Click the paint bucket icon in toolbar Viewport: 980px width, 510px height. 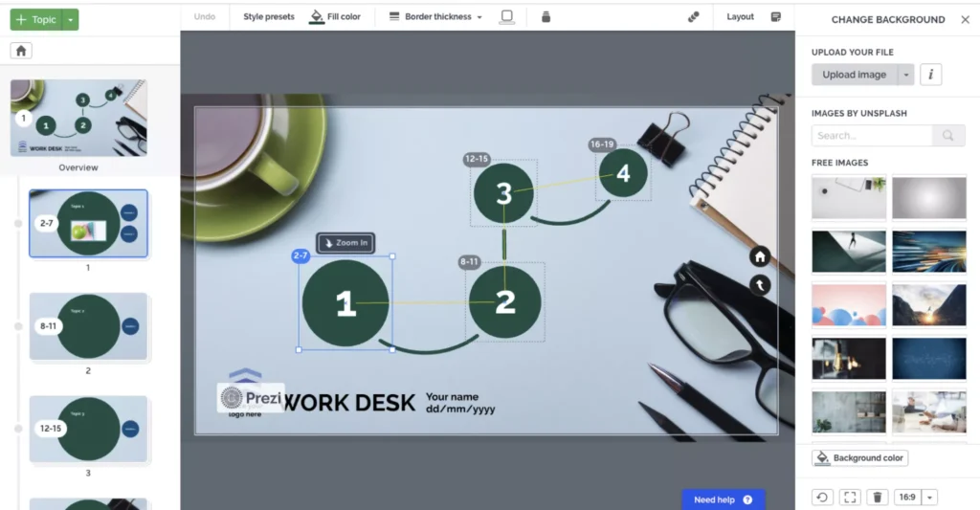(546, 17)
